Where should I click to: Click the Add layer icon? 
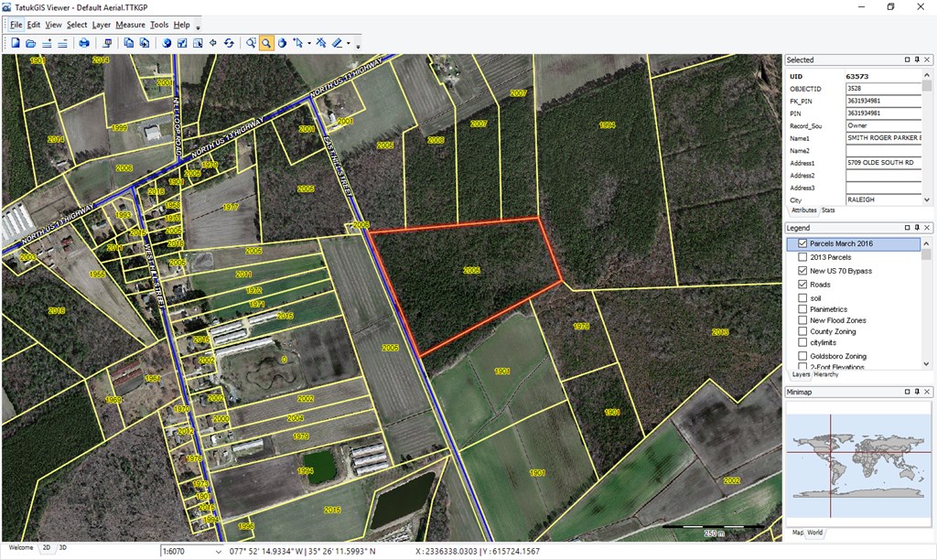pos(47,43)
